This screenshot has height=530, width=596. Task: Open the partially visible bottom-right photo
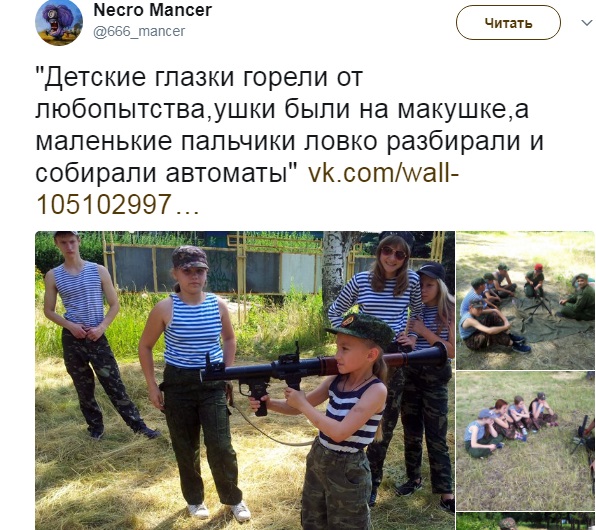pyautogui.click(x=525, y=521)
